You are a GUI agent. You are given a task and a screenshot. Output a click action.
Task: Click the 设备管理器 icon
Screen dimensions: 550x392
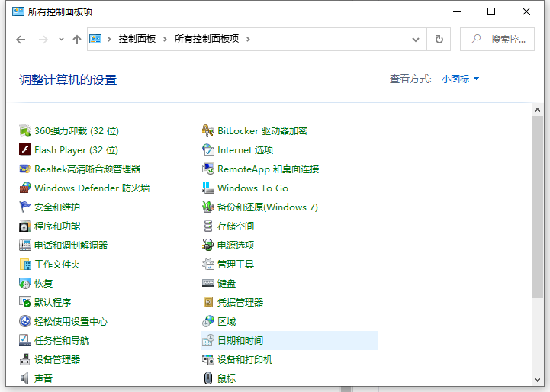(x=25, y=360)
